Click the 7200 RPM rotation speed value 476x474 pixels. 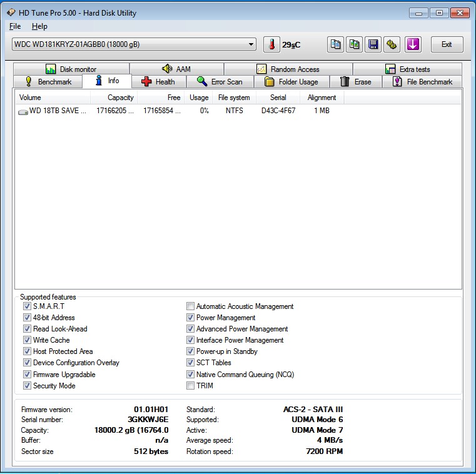[324, 451]
